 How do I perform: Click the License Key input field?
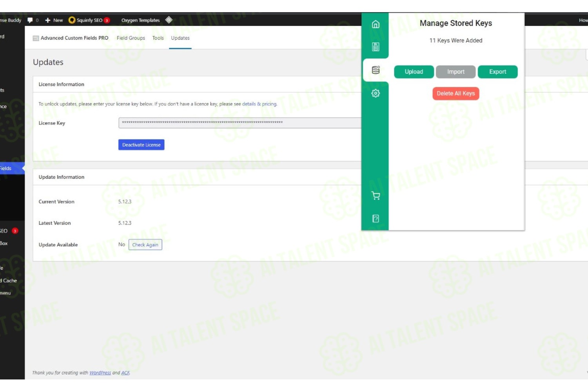[x=240, y=123]
